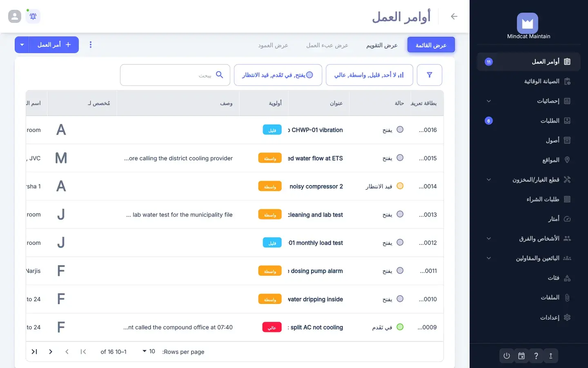Expand the الأشخاص والفرق sidebar section

pos(529,238)
